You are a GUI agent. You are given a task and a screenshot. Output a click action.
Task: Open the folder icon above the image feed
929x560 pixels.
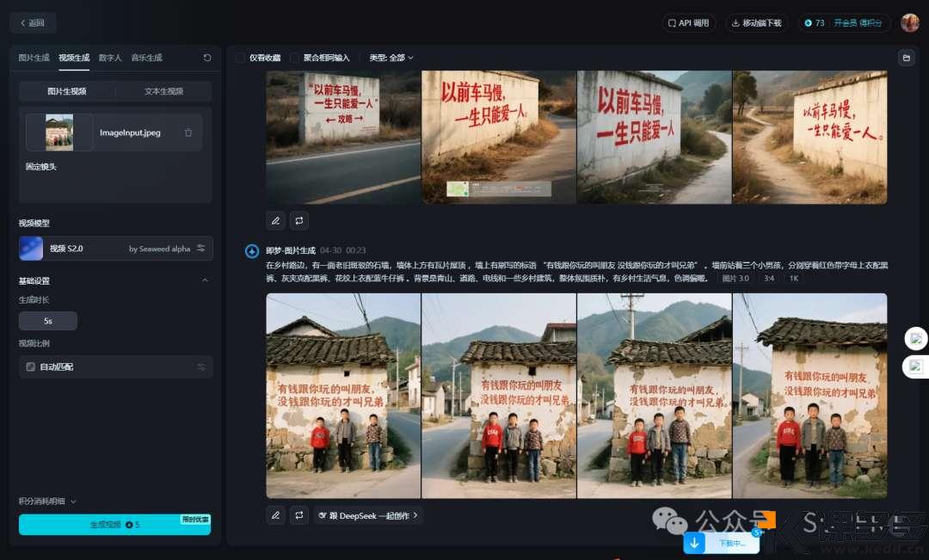[x=906, y=58]
